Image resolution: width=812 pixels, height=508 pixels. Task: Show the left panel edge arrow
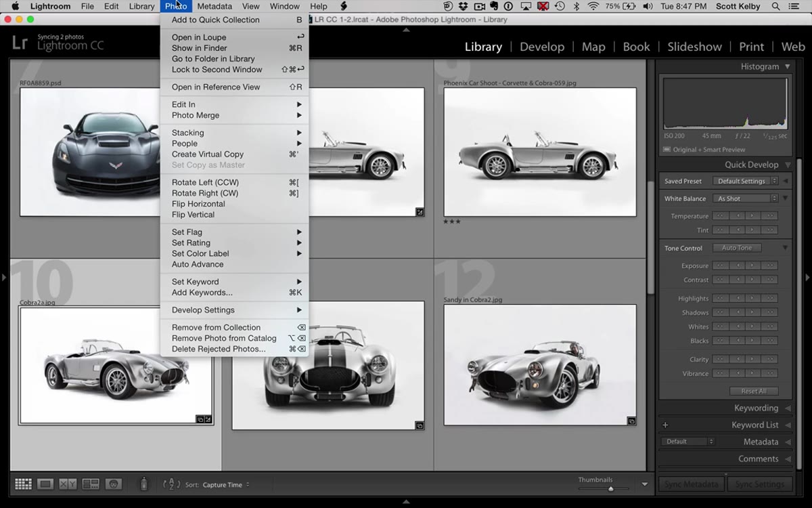pos(5,277)
